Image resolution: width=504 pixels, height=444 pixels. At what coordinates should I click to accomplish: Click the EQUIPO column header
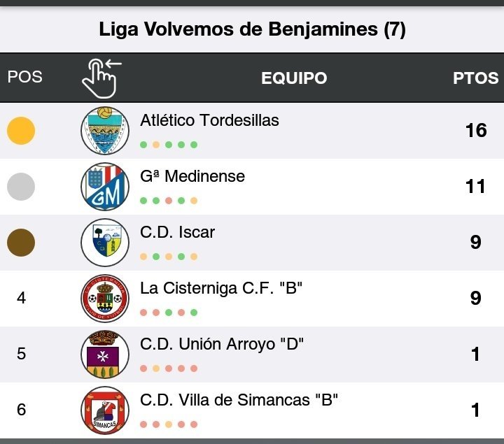click(294, 78)
